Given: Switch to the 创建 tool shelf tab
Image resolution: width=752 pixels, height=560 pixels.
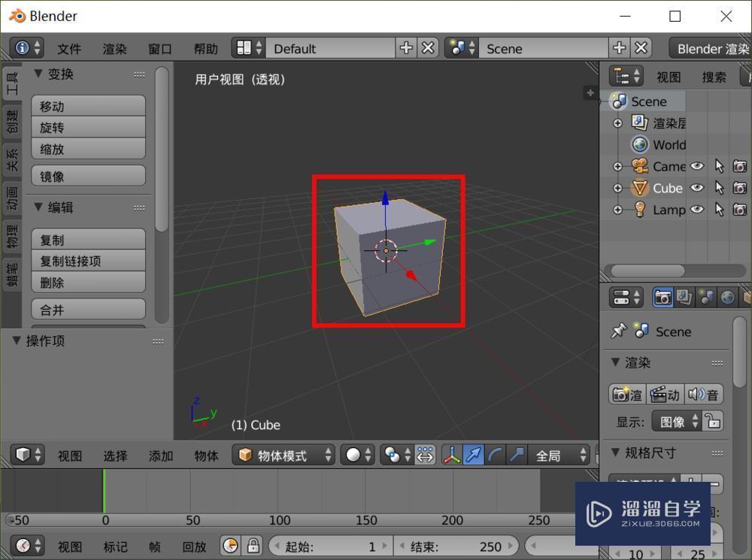Looking at the screenshot, I should coord(12,121).
